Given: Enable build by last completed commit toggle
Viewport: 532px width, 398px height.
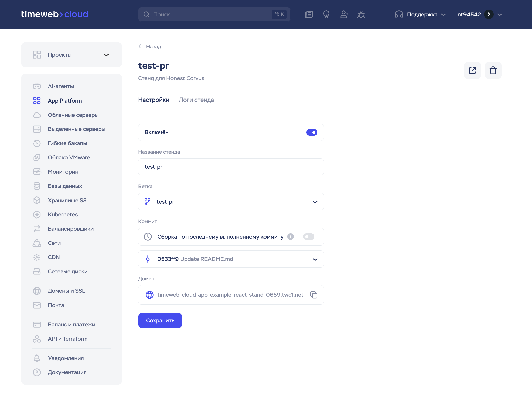Looking at the screenshot, I should (x=308, y=237).
